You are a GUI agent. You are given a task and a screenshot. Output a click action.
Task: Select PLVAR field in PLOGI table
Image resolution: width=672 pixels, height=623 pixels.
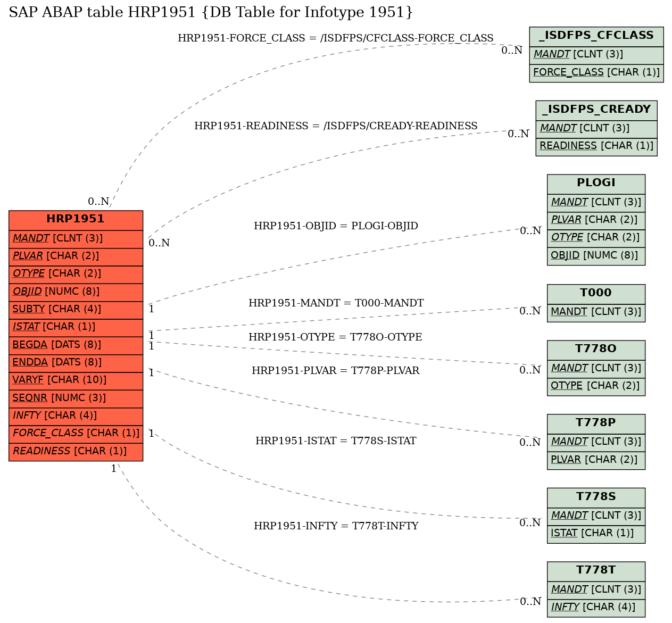tap(596, 220)
